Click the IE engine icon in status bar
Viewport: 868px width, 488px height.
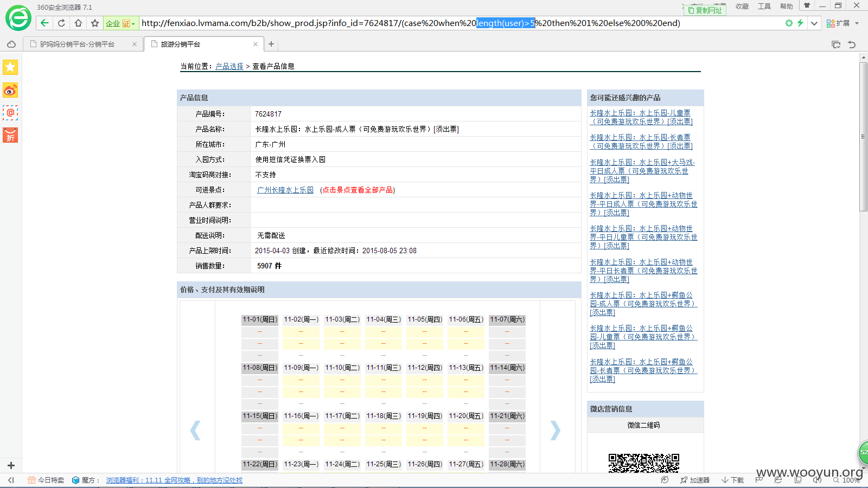click(x=778, y=480)
